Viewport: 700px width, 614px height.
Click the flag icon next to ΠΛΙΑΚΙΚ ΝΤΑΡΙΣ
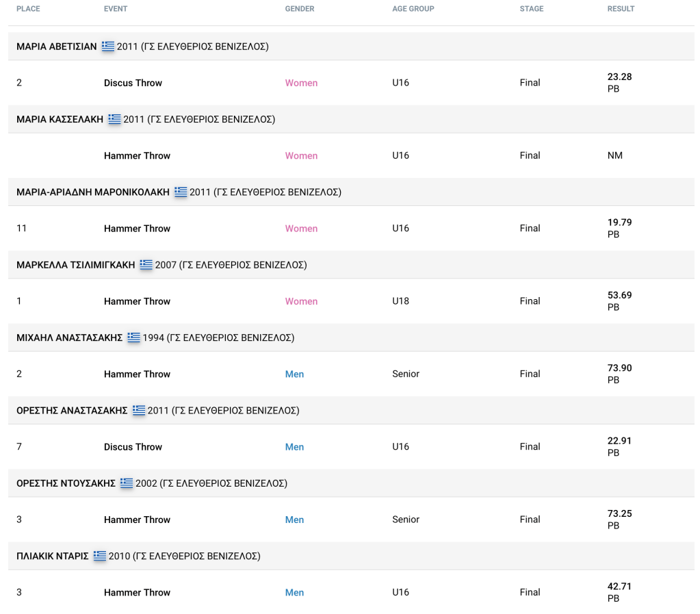(x=100, y=557)
